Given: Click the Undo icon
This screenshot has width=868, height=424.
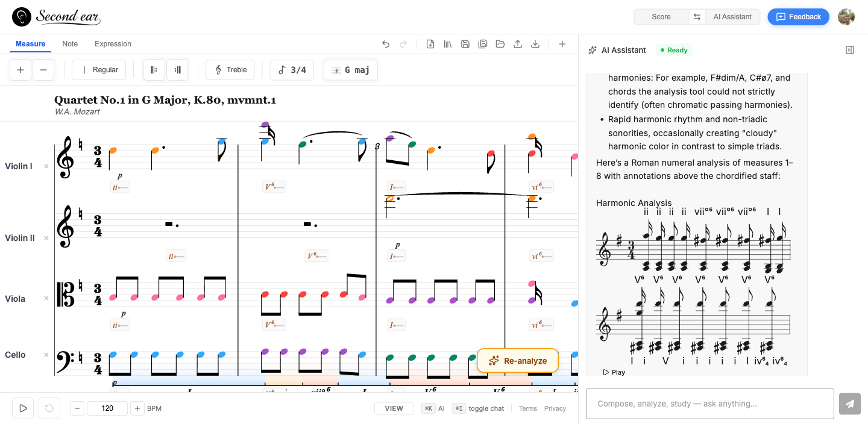Looking at the screenshot, I should [385, 44].
